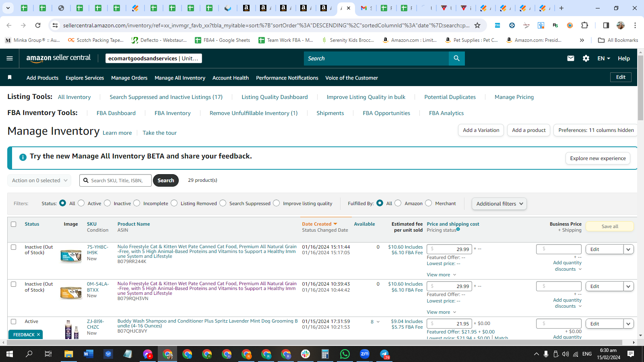
Task: Open the Explore Services menu item
Action: tap(85, 78)
